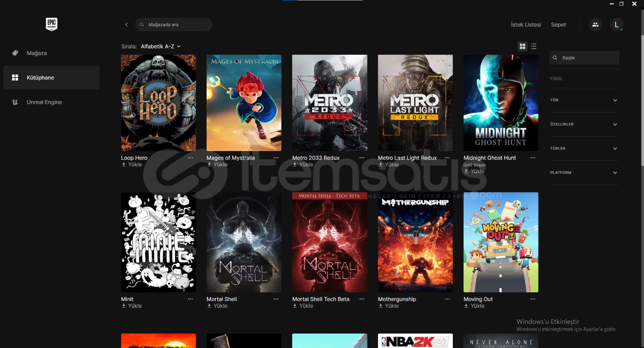
Task: Click Yükle under Metro Last Light Redux
Action: 389,165
